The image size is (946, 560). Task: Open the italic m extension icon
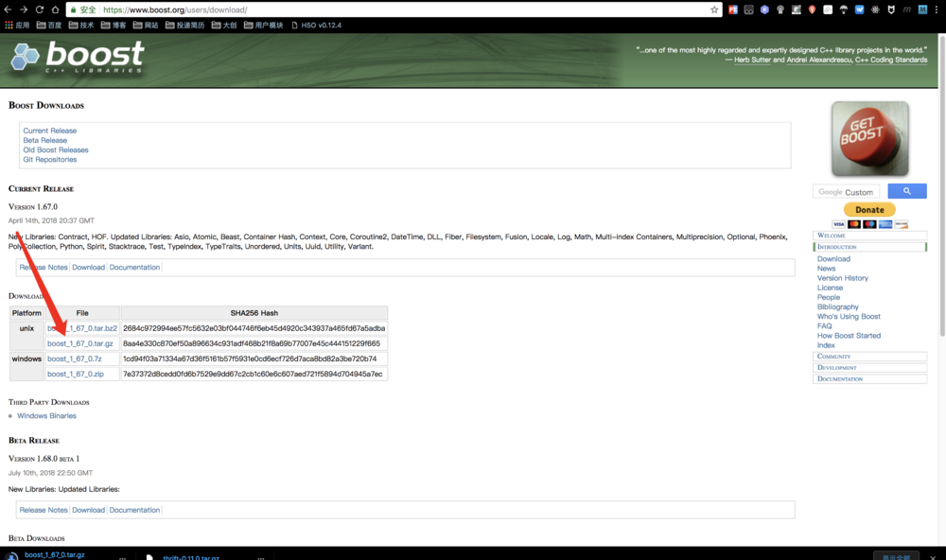(x=907, y=9)
